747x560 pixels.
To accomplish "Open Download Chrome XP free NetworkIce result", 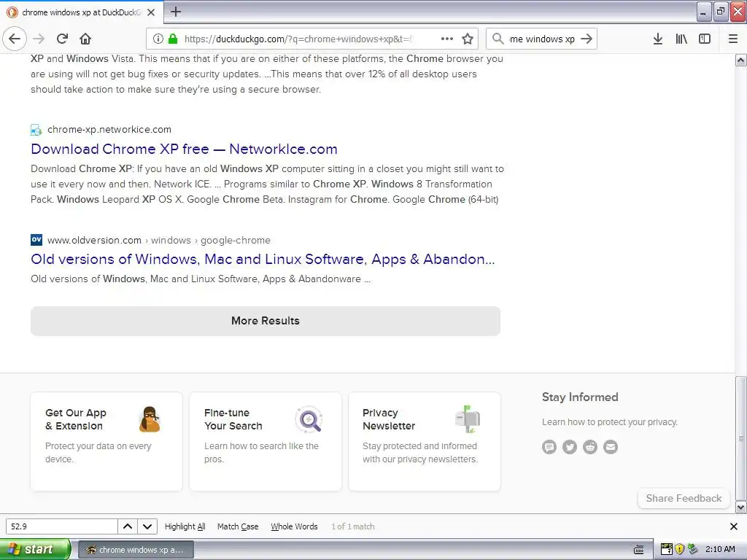I will pyautogui.click(x=184, y=149).
